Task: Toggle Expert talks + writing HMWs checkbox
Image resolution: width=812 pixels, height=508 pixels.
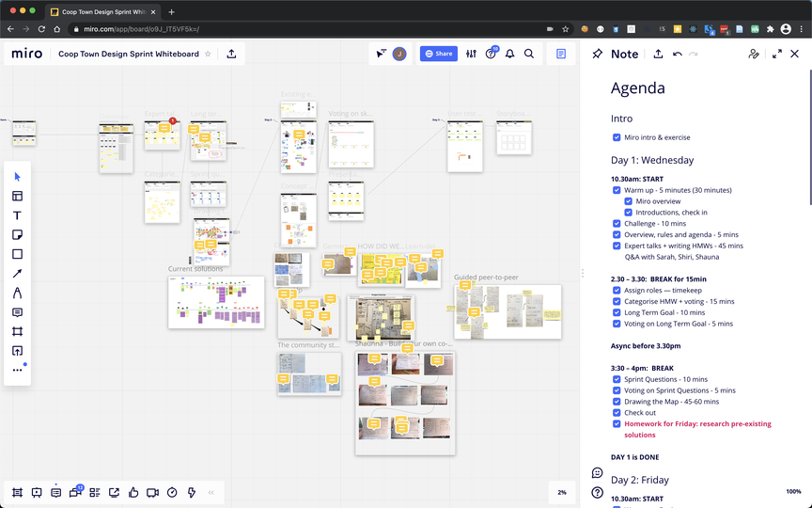Action: [617, 246]
